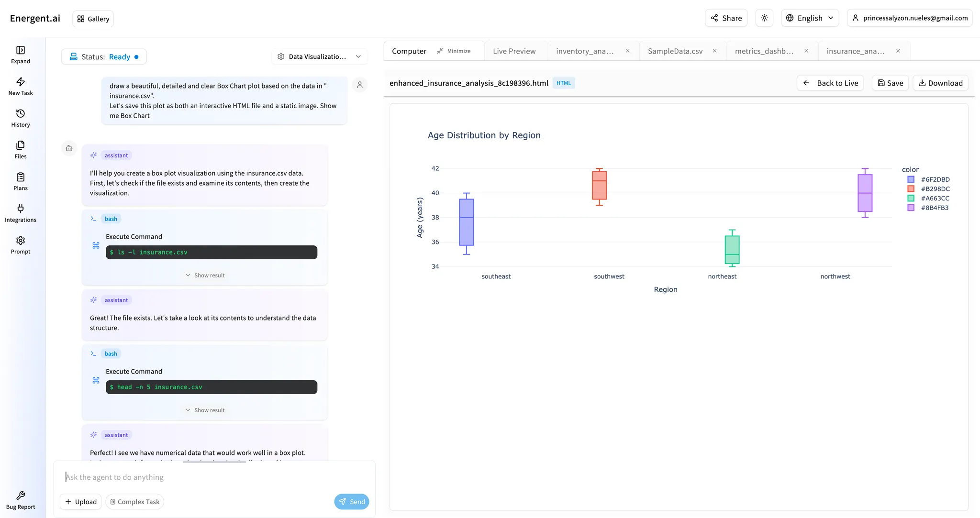
Task: Toggle light mode with the sun icon
Action: [764, 18]
